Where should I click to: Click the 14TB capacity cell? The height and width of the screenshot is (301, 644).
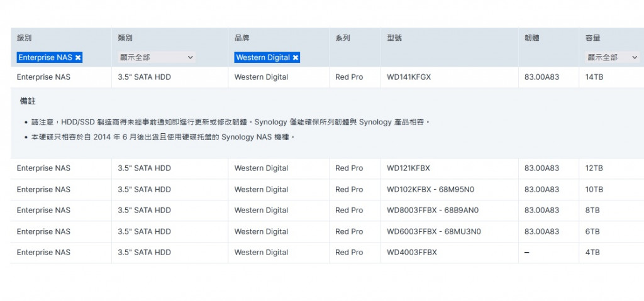tap(594, 77)
